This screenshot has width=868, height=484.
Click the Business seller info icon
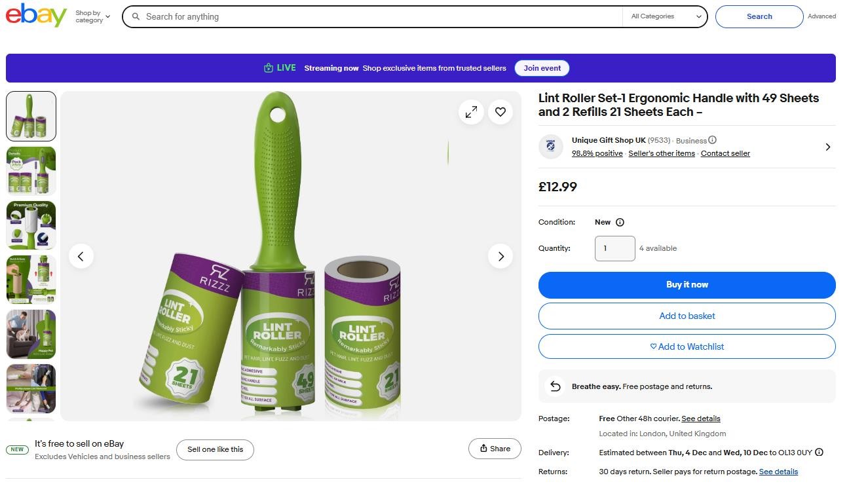712,140
